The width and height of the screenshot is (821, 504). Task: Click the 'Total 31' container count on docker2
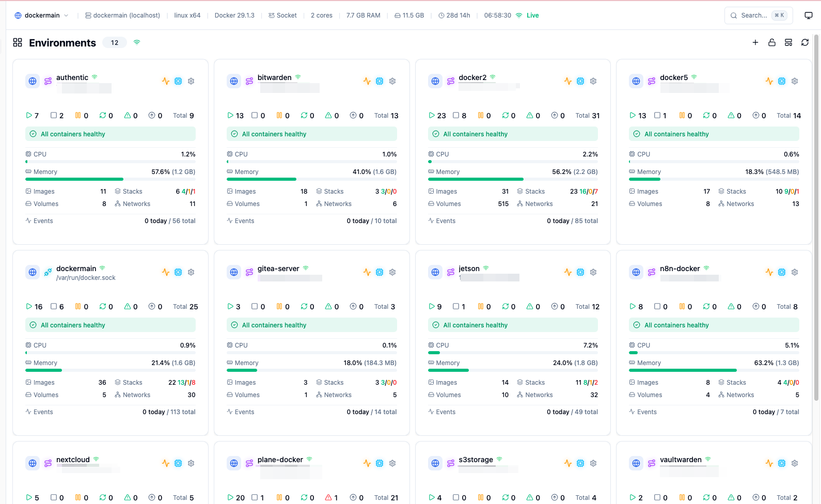588,116
